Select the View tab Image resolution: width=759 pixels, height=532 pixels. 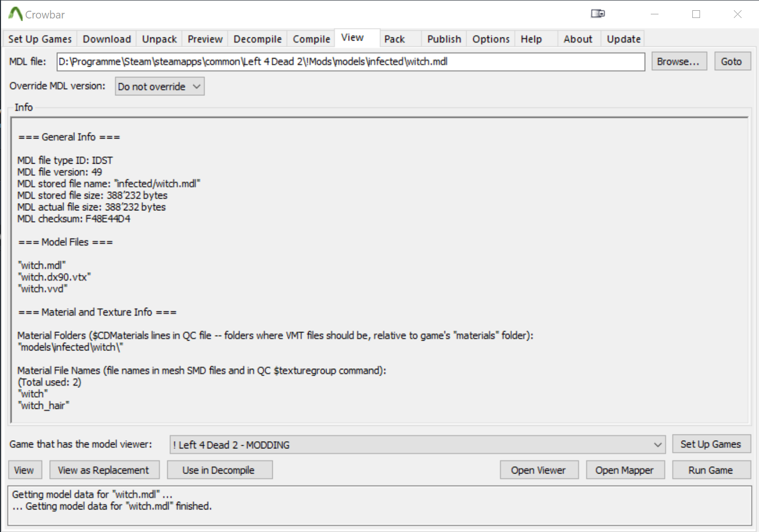point(357,38)
